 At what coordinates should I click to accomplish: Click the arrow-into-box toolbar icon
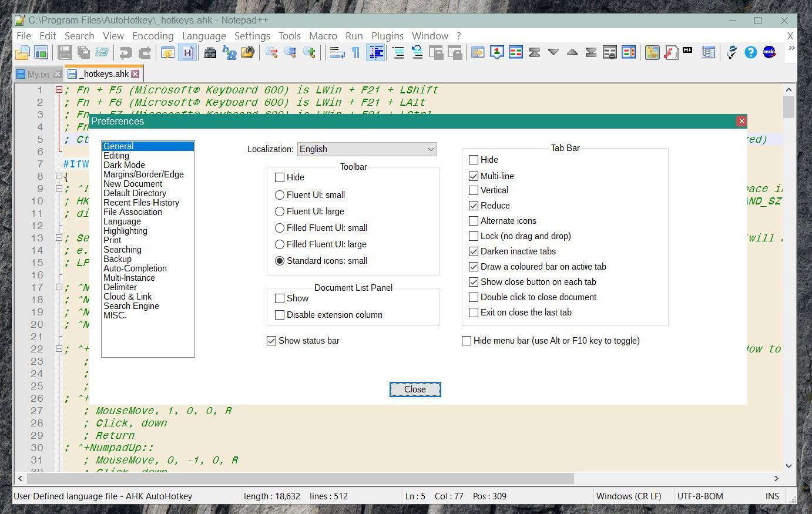[478, 53]
